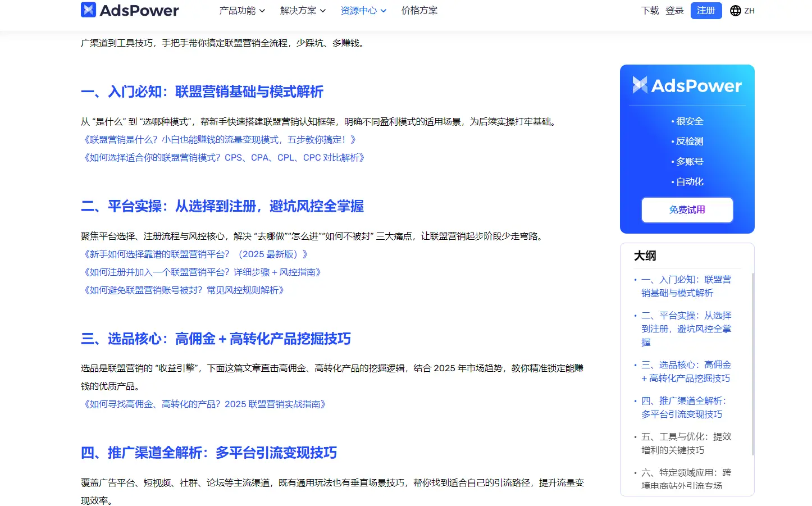Click 新手如何选择靠谱的联盟营销平台 link
Image resolution: width=812 pixels, height=506 pixels.
[x=195, y=254]
